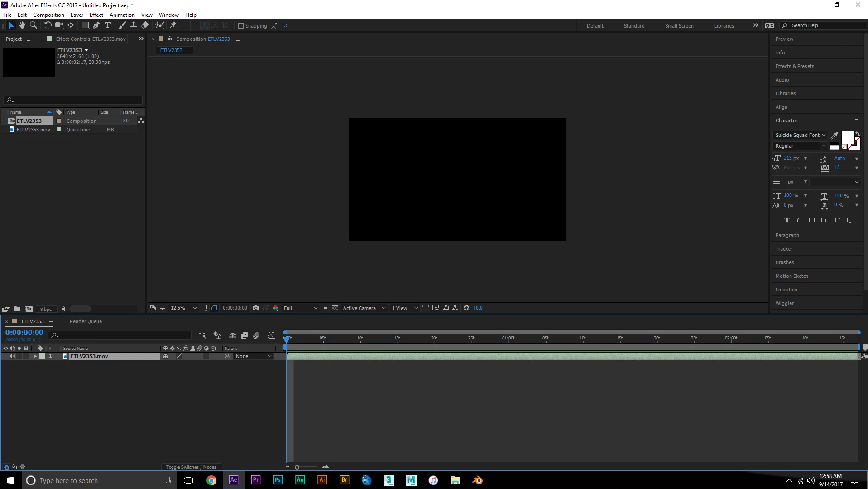Toggle audio for ETLV2353.mov layer

pos(13,356)
